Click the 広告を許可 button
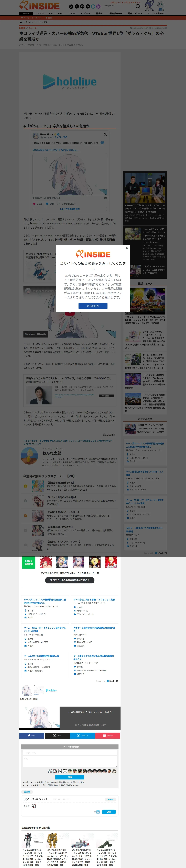 [93, 306]
